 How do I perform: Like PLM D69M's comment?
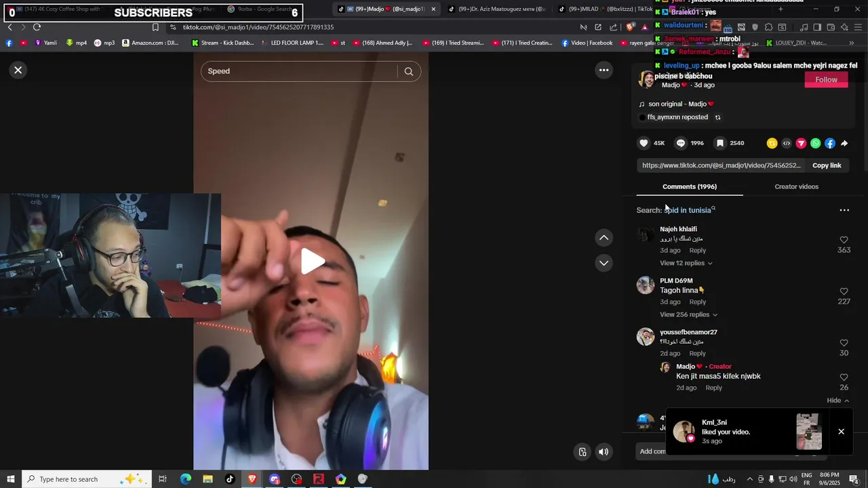844,291
